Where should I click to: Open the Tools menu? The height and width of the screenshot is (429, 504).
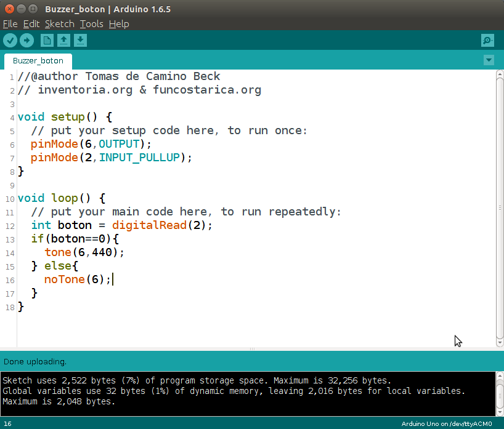92,24
